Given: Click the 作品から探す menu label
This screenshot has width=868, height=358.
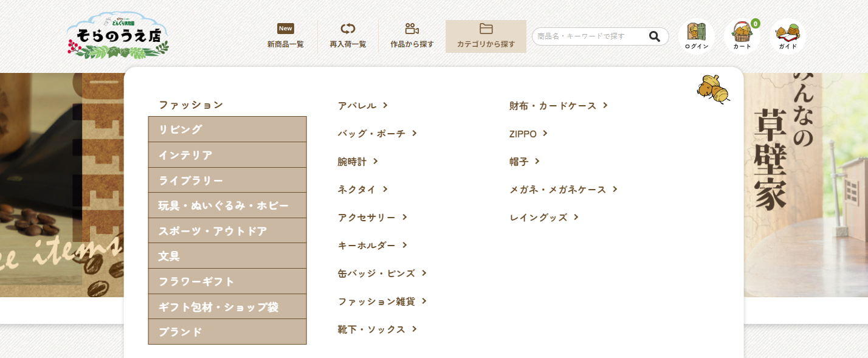Looking at the screenshot, I should (412, 44).
